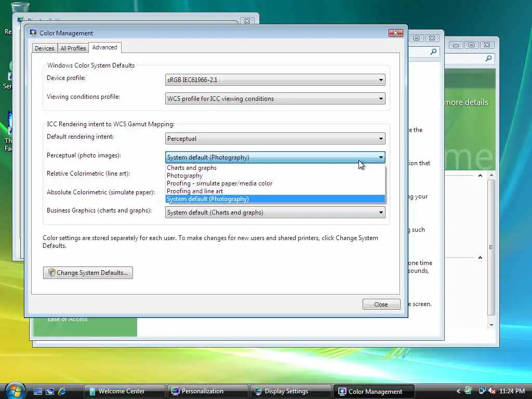Select the Advanced tab
This screenshot has height=399, width=532.
104,47
